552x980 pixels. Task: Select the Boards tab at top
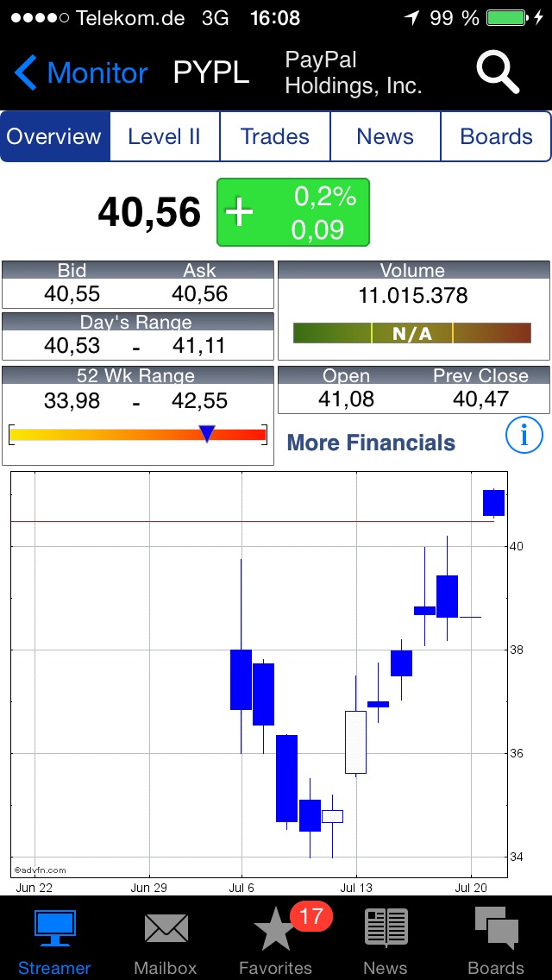click(496, 136)
